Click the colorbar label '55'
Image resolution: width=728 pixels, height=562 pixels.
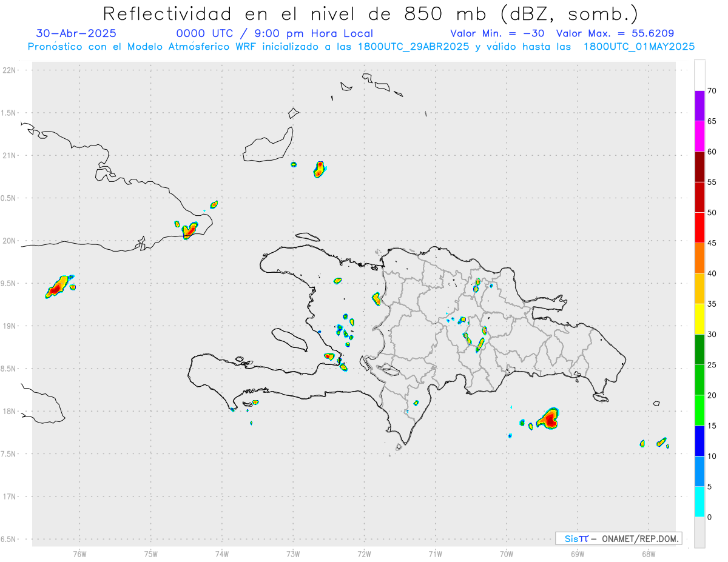coord(712,182)
